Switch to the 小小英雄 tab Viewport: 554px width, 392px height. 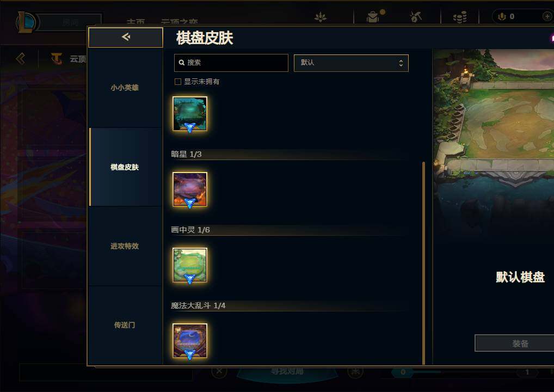tap(125, 88)
